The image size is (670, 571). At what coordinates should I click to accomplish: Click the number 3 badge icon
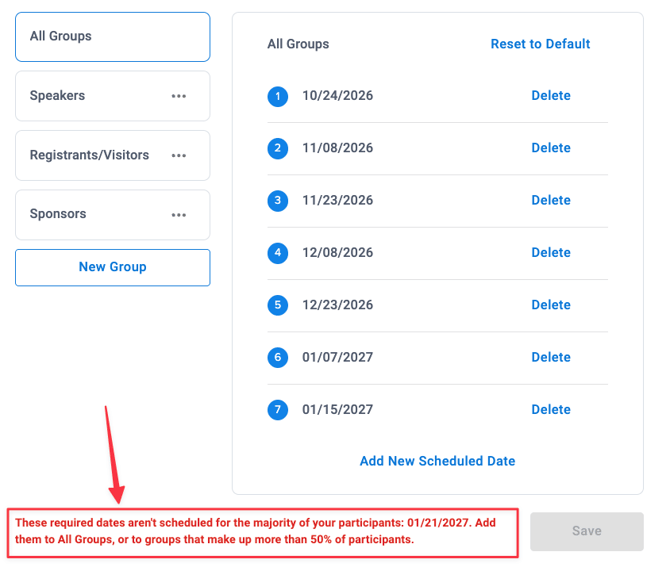[x=278, y=200]
